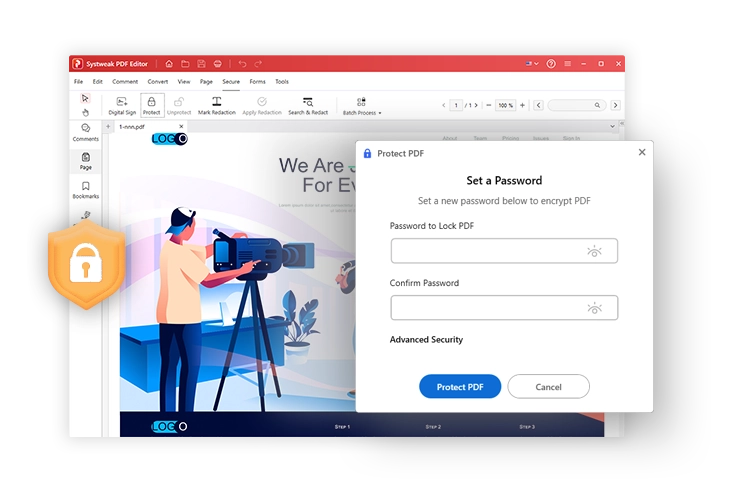Image resolution: width=740 pixels, height=500 pixels.
Task: Undo the last action
Action: pos(242,64)
